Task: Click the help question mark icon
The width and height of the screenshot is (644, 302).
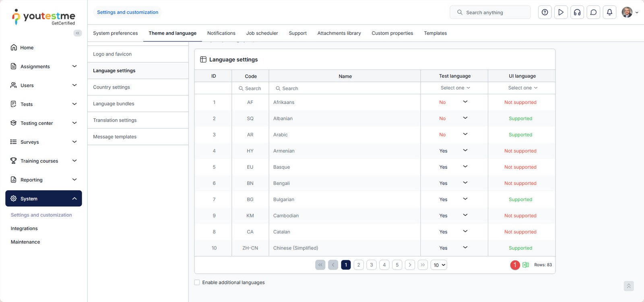Action: tap(545, 12)
